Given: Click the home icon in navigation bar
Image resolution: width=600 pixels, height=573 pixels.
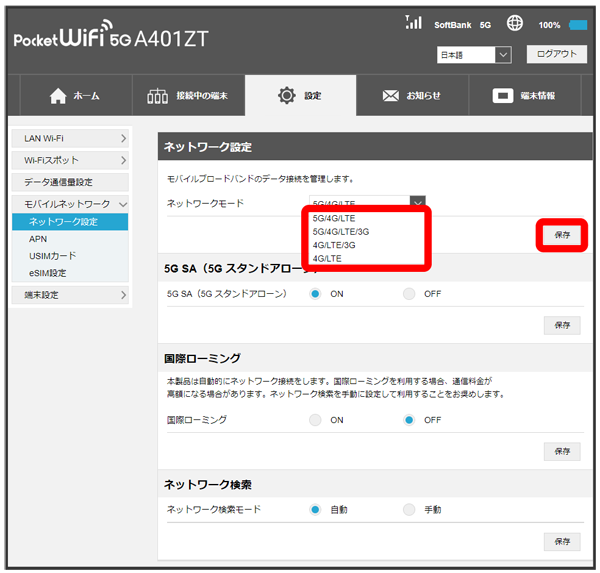Looking at the screenshot, I should pos(58,96).
